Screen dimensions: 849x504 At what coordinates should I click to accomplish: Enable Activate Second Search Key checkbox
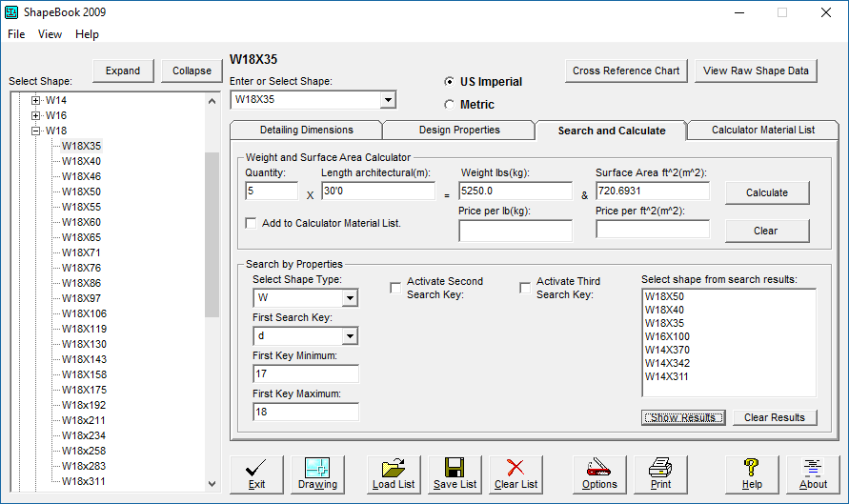point(395,288)
